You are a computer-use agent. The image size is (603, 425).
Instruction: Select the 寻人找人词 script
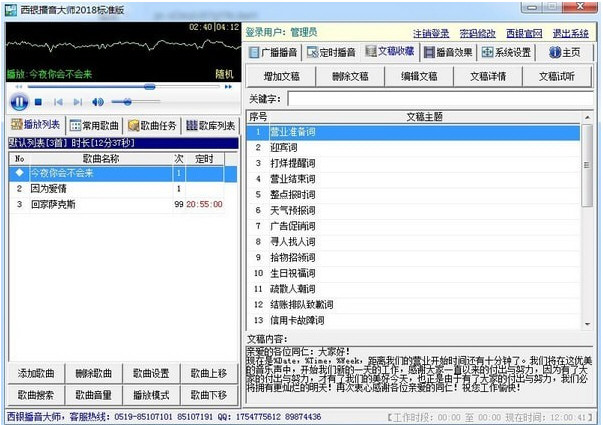point(413,242)
